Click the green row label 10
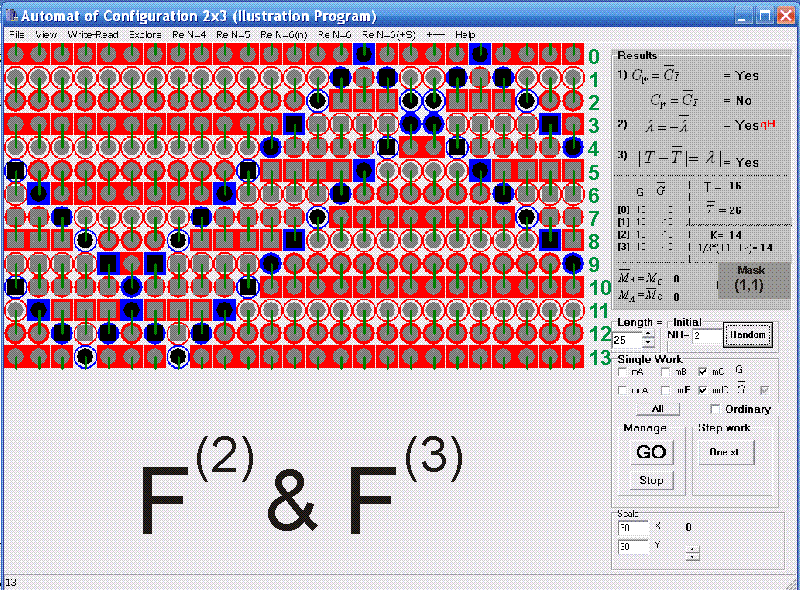800x590 pixels. coord(600,288)
